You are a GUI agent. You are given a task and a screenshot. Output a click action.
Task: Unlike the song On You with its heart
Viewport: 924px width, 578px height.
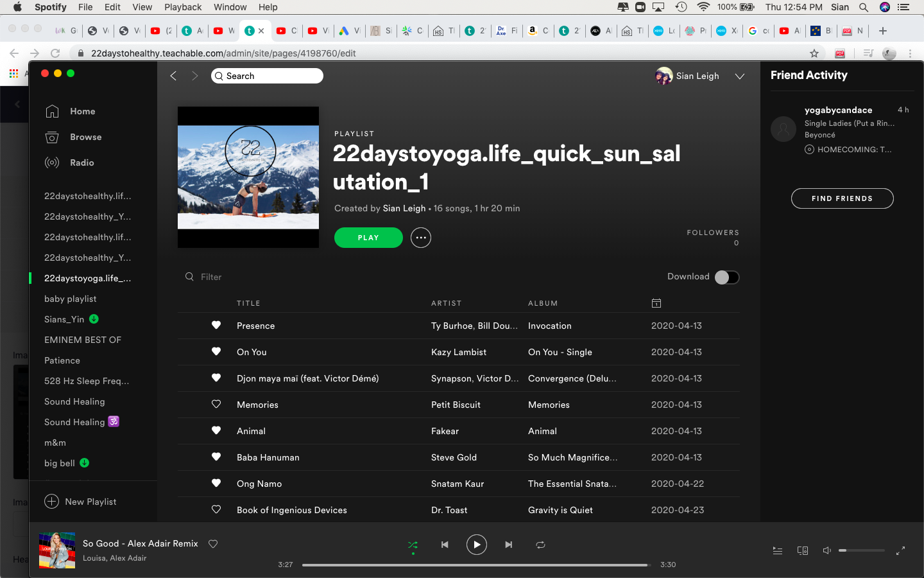tap(216, 352)
